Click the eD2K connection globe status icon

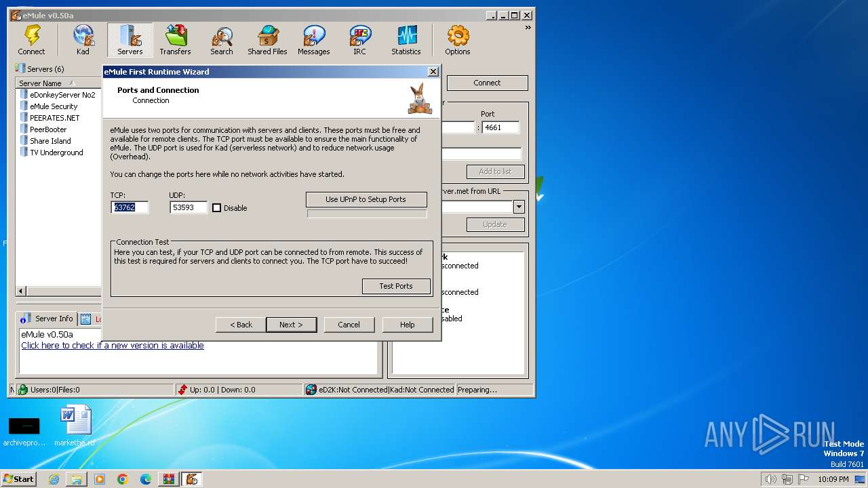coord(311,390)
